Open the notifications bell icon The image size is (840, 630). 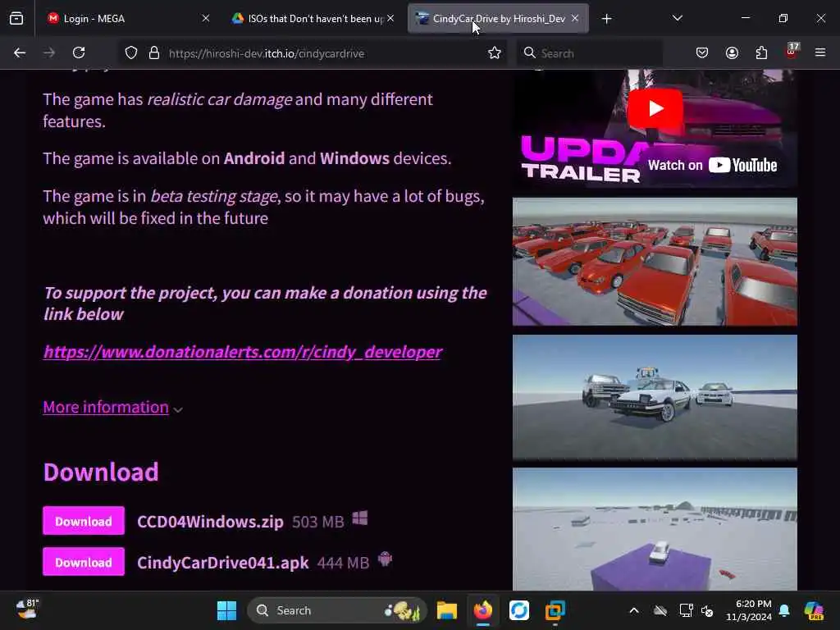(784, 610)
